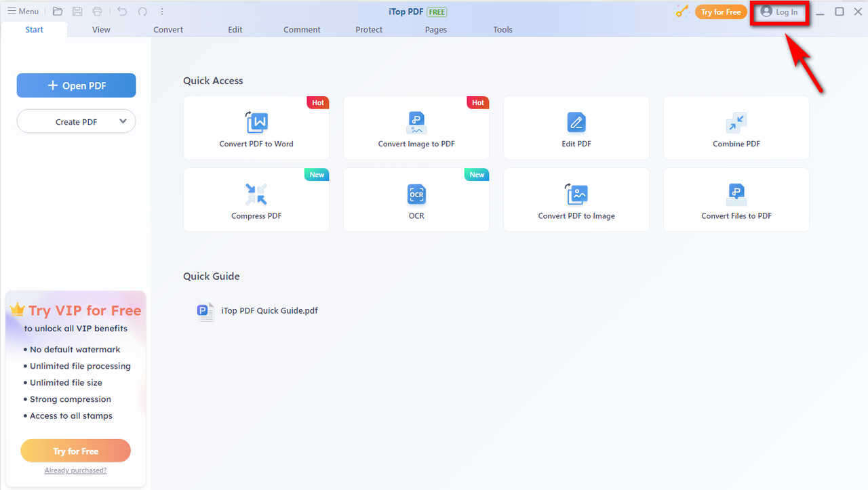Screen dimensions: 868x490
Task: Open the Convert tab
Action: [168, 30]
